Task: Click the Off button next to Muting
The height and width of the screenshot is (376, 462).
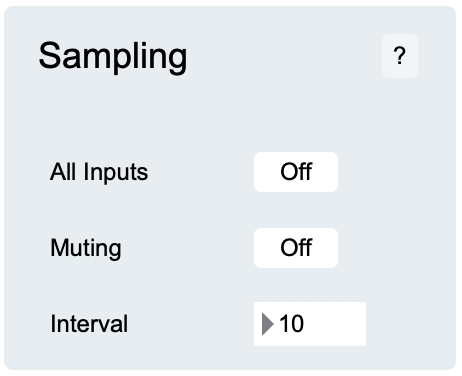Action: pos(296,248)
